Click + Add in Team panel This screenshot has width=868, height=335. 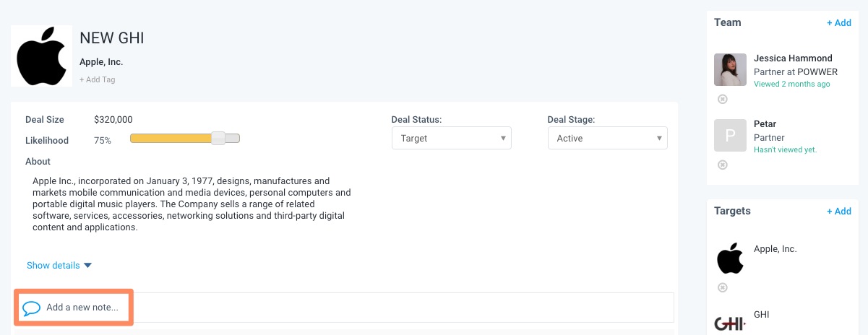(x=838, y=22)
